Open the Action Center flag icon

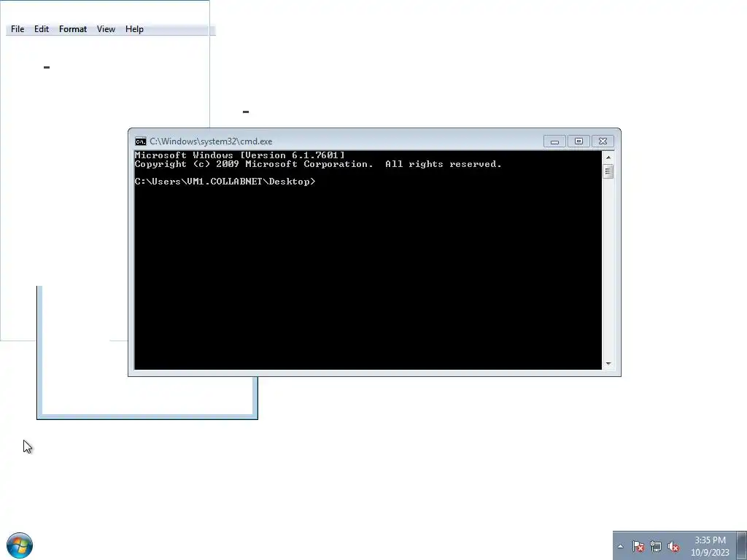[638, 546]
